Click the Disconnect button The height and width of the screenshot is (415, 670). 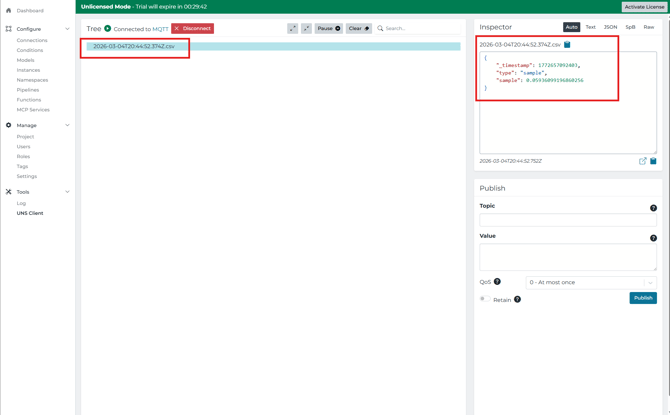coord(193,28)
